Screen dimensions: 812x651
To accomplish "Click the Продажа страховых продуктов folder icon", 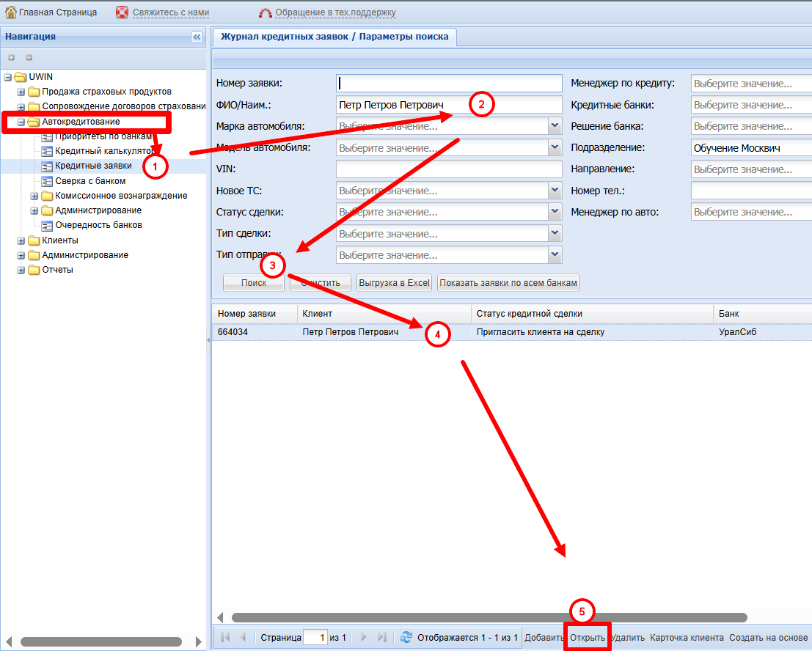I will (x=34, y=92).
